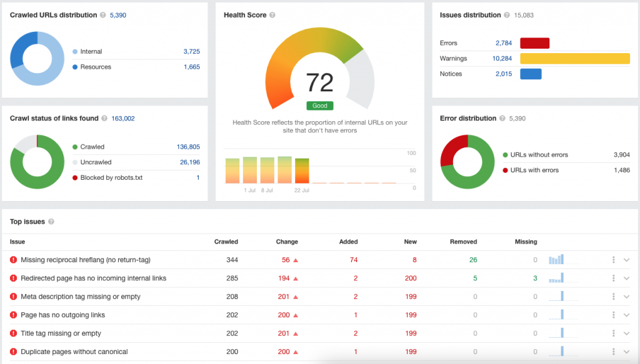Click the help icon beside Error distribution
640x364 pixels.
tap(503, 118)
